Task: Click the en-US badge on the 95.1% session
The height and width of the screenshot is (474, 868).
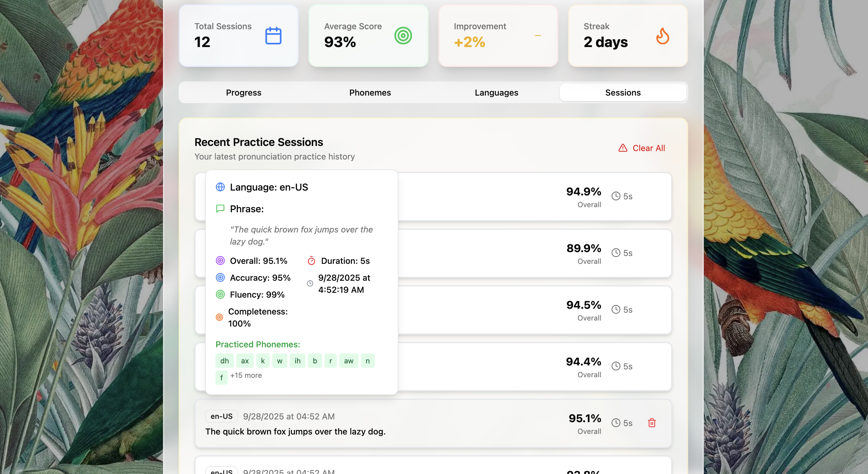Action: pyautogui.click(x=222, y=416)
